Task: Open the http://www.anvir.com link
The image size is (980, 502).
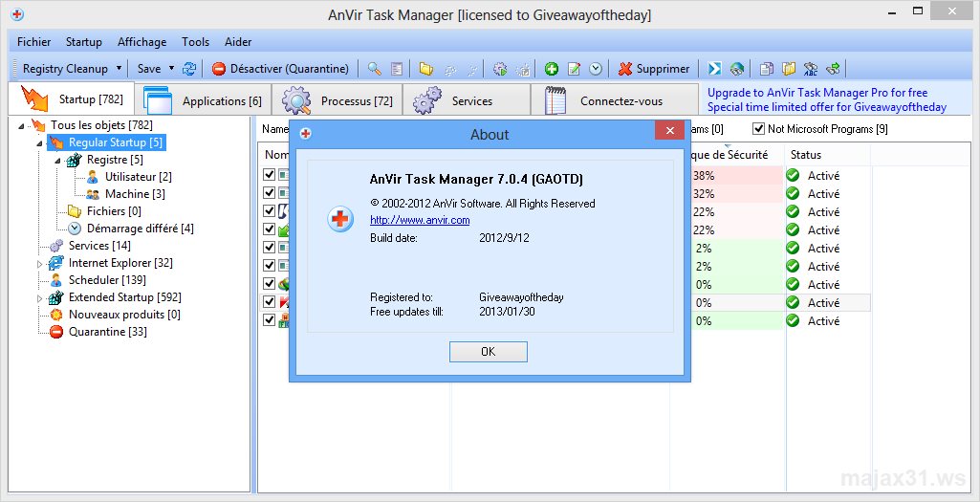Action: (x=420, y=220)
